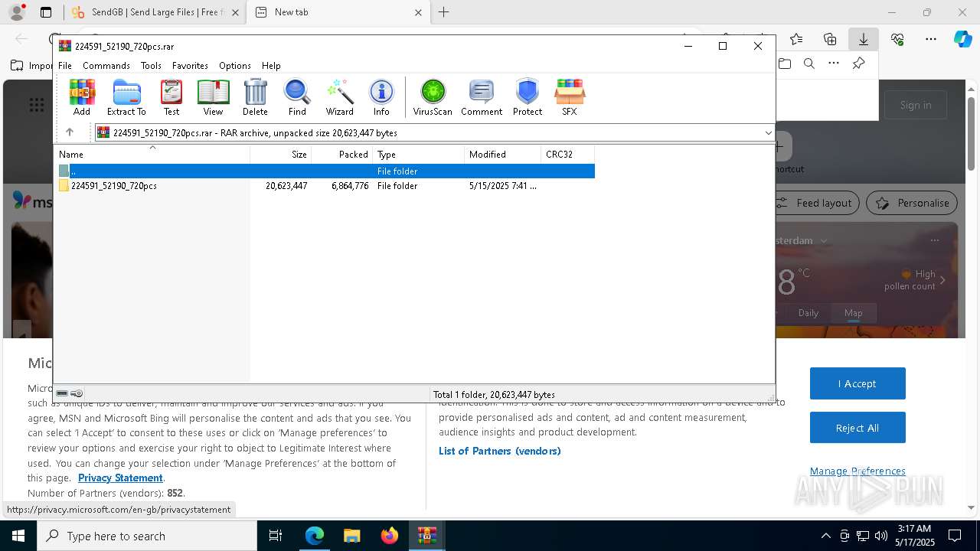
Task: Sort by Packed column header
Action: pos(342,154)
